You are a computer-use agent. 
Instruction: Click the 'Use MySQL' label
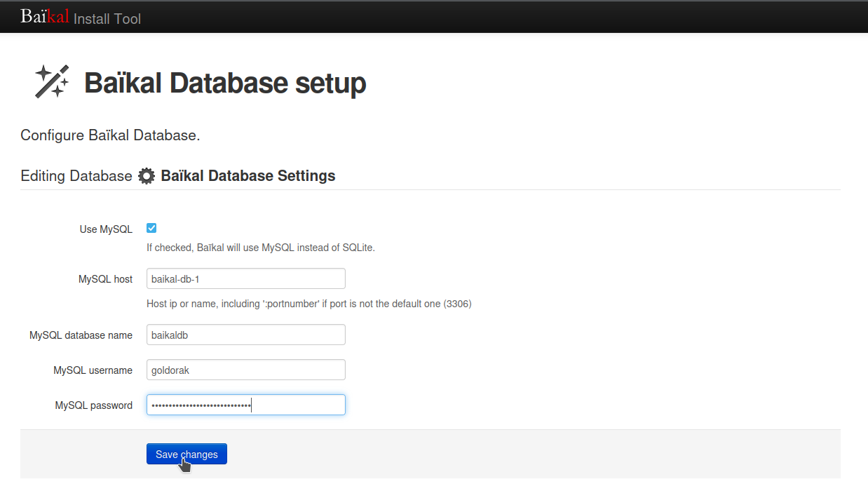pos(106,229)
